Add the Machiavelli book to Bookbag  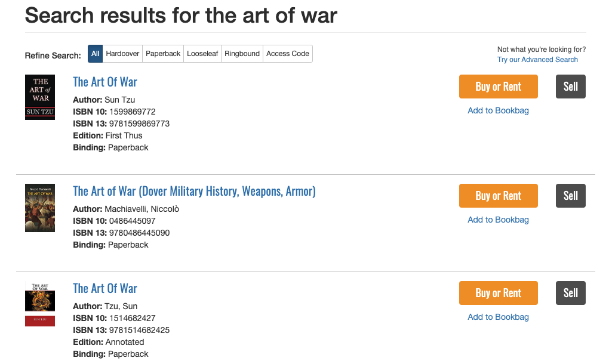(498, 220)
